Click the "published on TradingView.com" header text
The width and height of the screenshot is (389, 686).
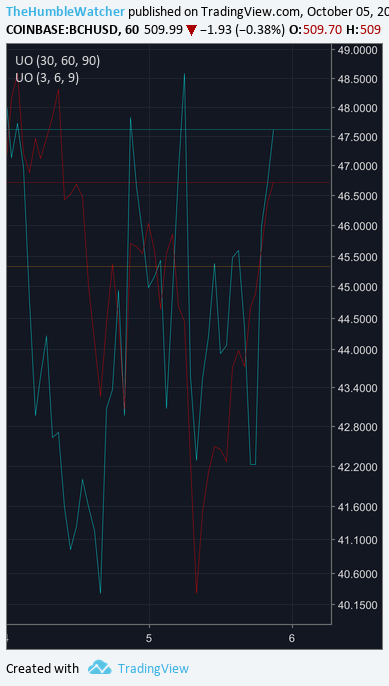point(215,12)
